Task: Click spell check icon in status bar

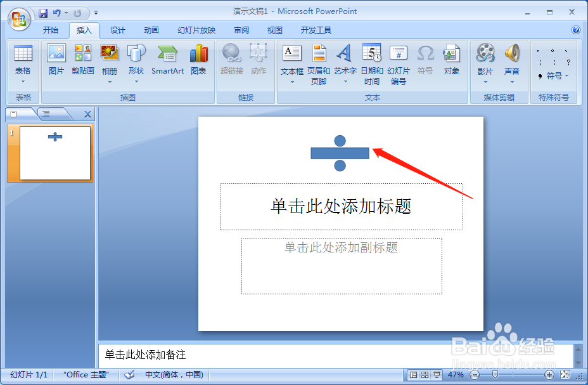Action: tap(129, 374)
